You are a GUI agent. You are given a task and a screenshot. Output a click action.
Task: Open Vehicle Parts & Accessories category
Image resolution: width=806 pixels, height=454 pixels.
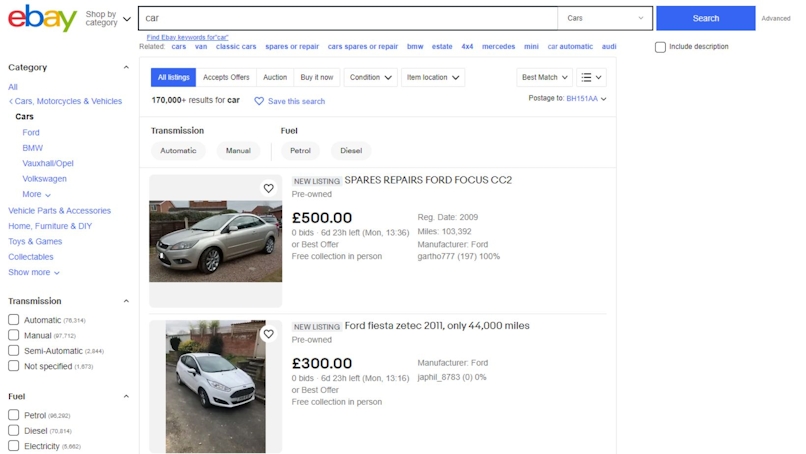[60, 210]
